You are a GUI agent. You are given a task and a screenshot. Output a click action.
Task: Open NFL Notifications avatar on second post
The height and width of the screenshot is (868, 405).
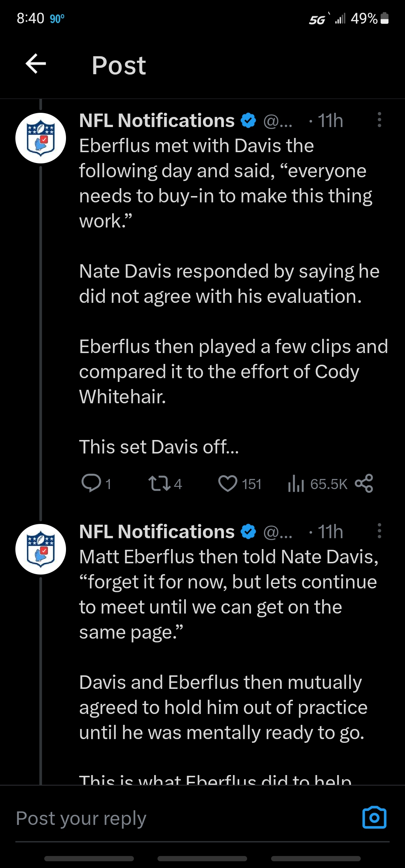tap(40, 549)
